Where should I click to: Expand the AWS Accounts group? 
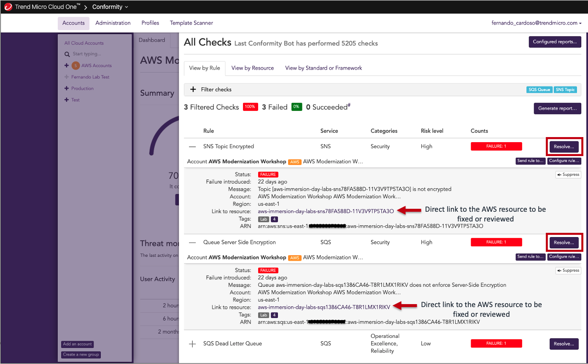(67, 65)
